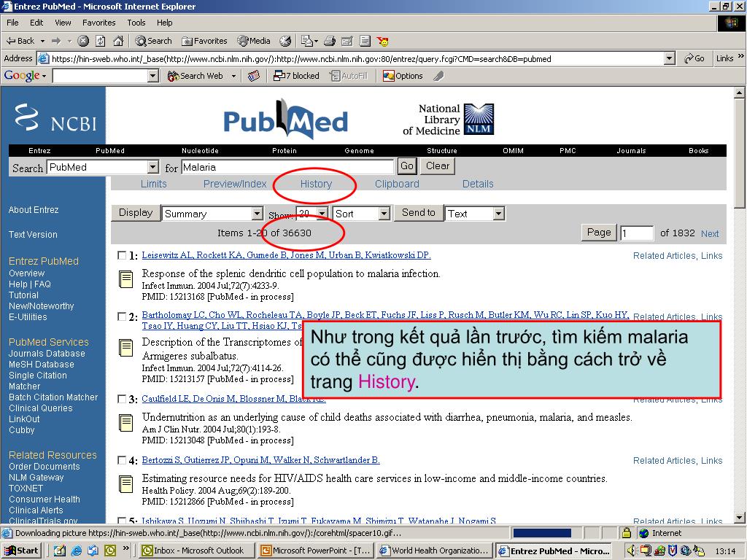Image resolution: width=747 pixels, height=560 pixels.
Task: Open abstract icon for Undernutrition article
Action: (125, 423)
